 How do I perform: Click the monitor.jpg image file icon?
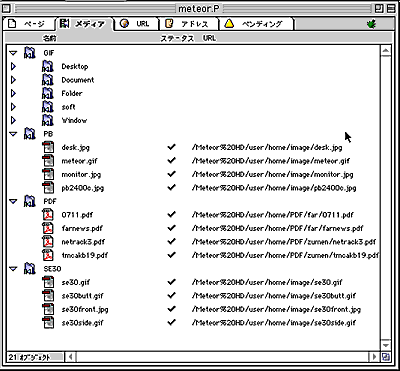point(48,174)
